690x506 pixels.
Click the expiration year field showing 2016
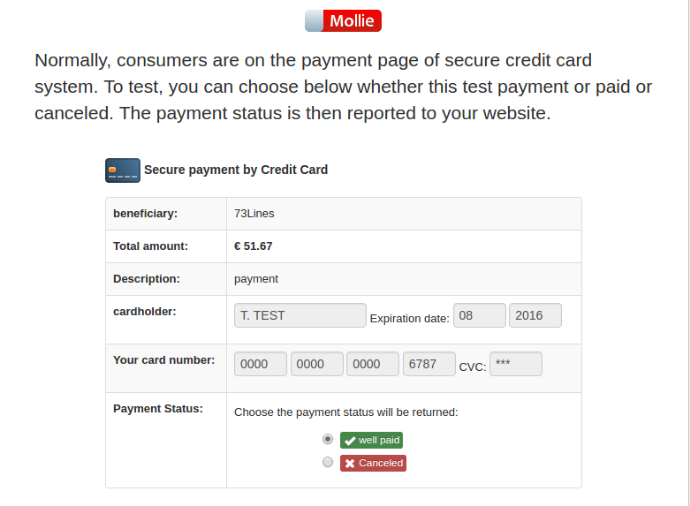[535, 316]
